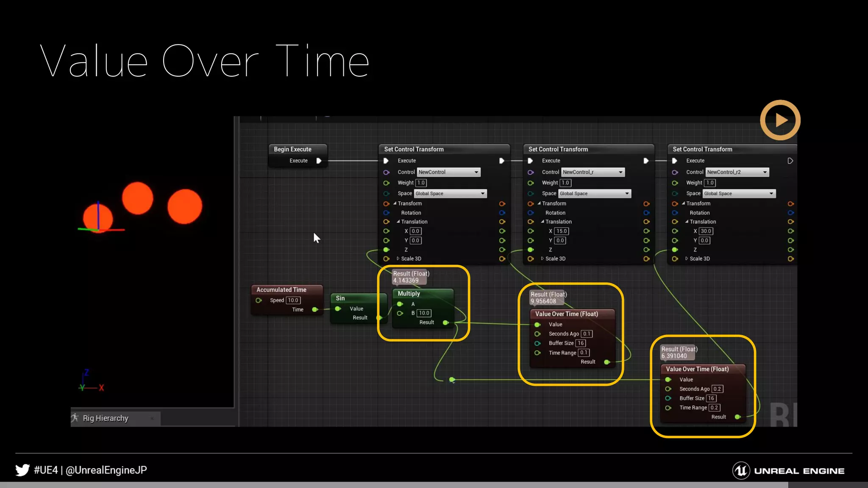Image resolution: width=868 pixels, height=488 pixels.
Task: Click the Unreal Engine logo icon
Action: (741, 471)
